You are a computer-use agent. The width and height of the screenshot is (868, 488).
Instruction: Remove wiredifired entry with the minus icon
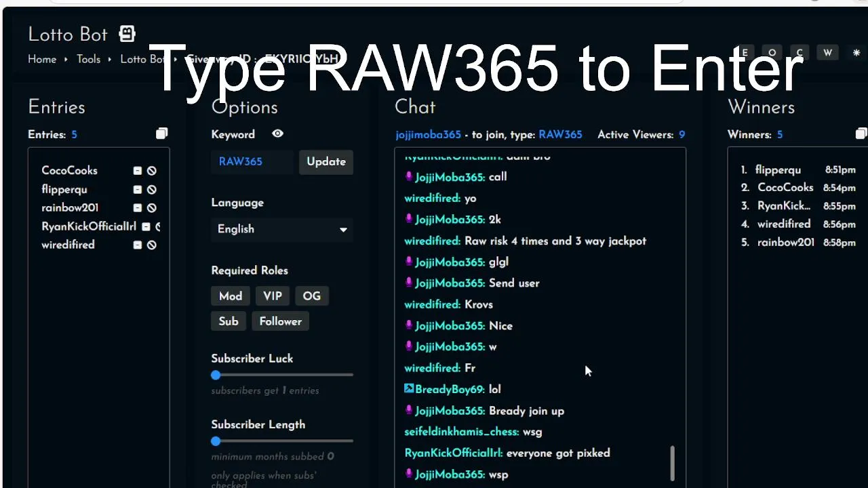pyautogui.click(x=138, y=245)
